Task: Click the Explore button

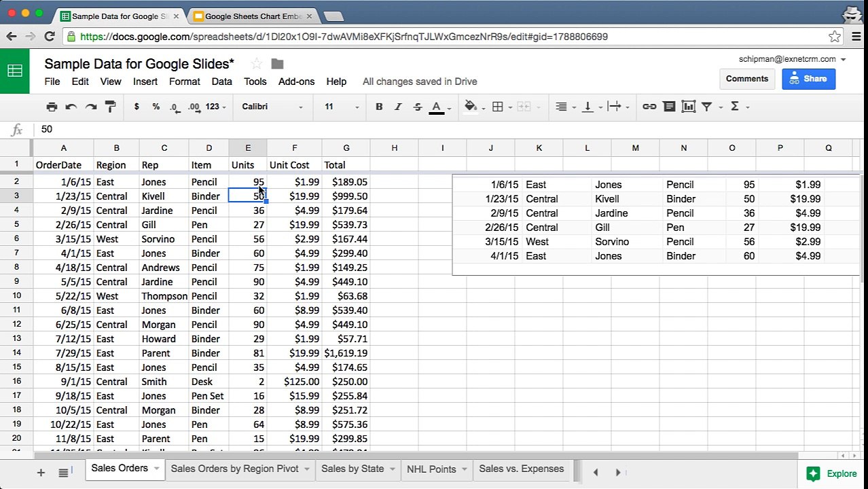Action: (x=832, y=473)
